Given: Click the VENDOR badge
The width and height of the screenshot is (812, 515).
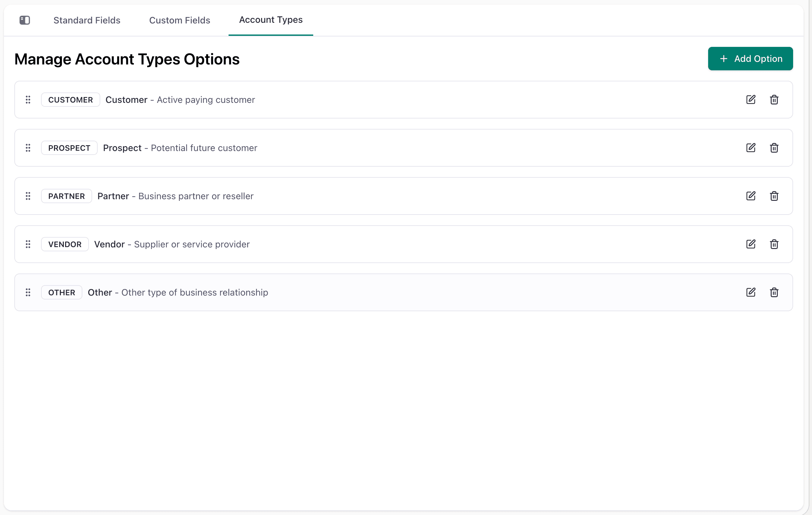Looking at the screenshot, I should coord(65,244).
